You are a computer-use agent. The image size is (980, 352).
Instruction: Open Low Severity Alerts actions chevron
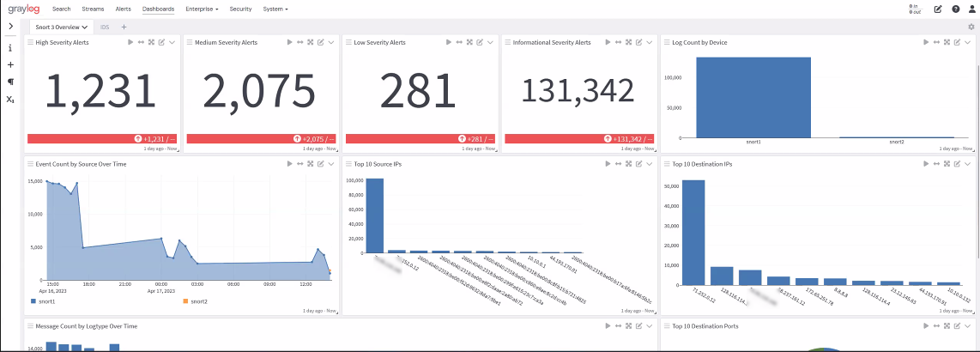click(x=491, y=42)
